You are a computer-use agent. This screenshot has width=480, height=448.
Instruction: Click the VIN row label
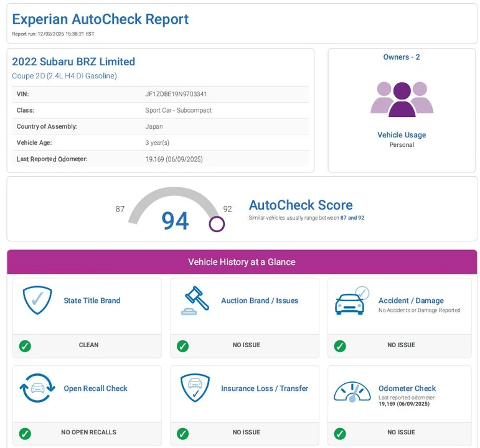(x=22, y=94)
